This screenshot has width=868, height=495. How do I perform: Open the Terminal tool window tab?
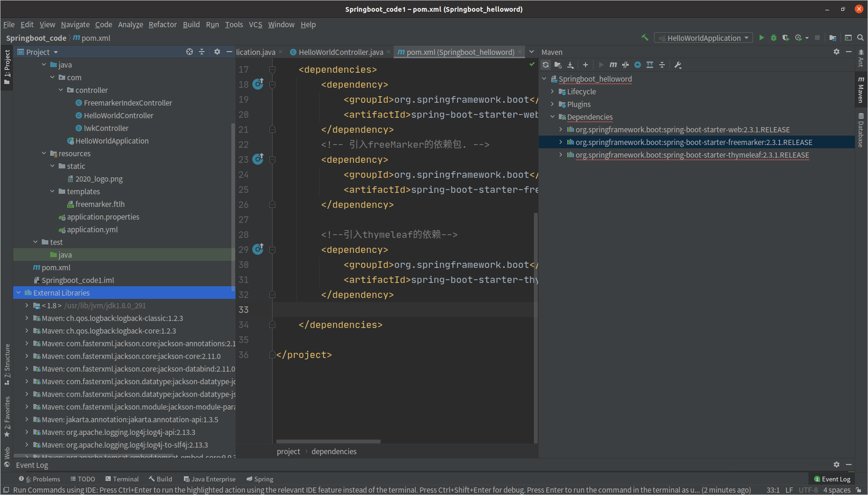[x=122, y=479]
